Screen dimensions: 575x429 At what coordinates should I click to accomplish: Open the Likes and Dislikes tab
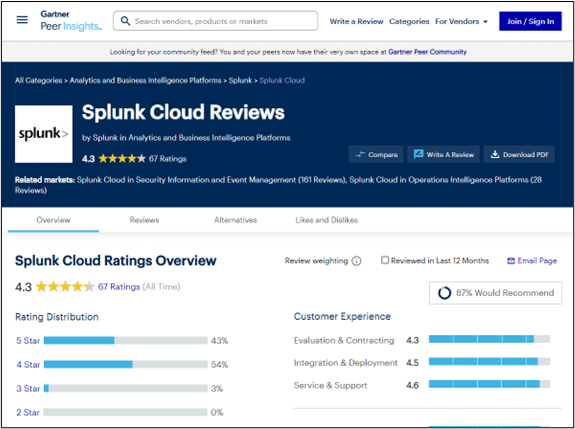pos(326,220)
